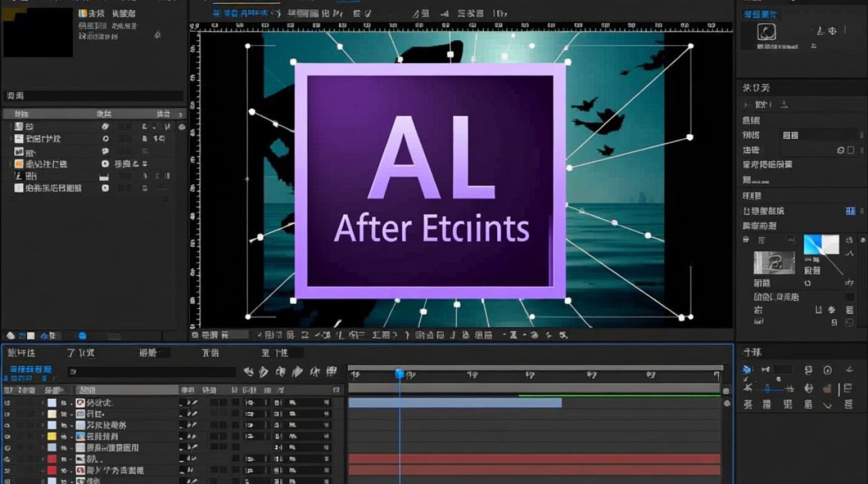Toggle visibility of the yellow-labeled timeline layer

click(x=8, y=436)
